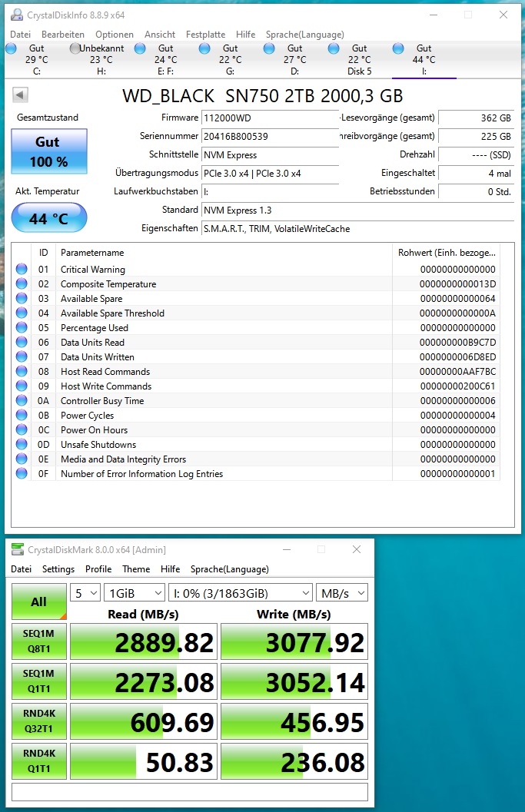
Task: Click status orb for Controller Busy Time
Action: pyautogui.click(x=22, y=400)
